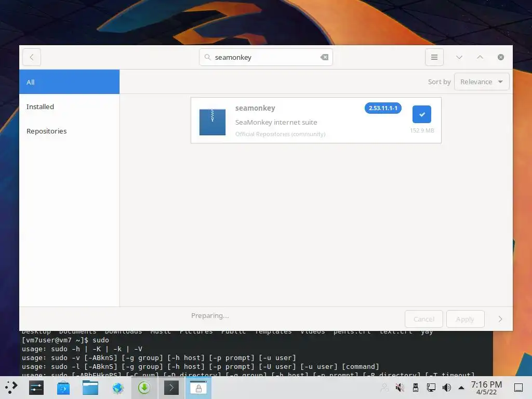Click the seamonkey package archive icon
This screenshot has width=532, height=399.
(x=212, y=122)
